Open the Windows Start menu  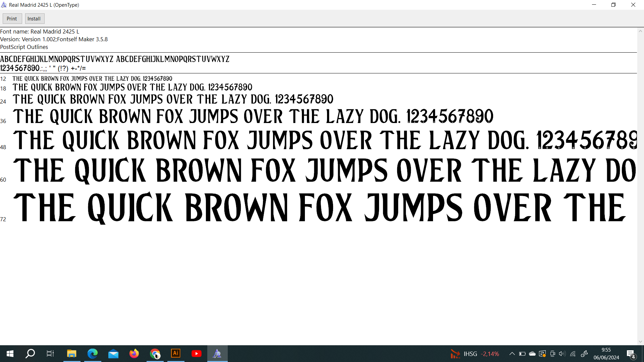(10, 354)
